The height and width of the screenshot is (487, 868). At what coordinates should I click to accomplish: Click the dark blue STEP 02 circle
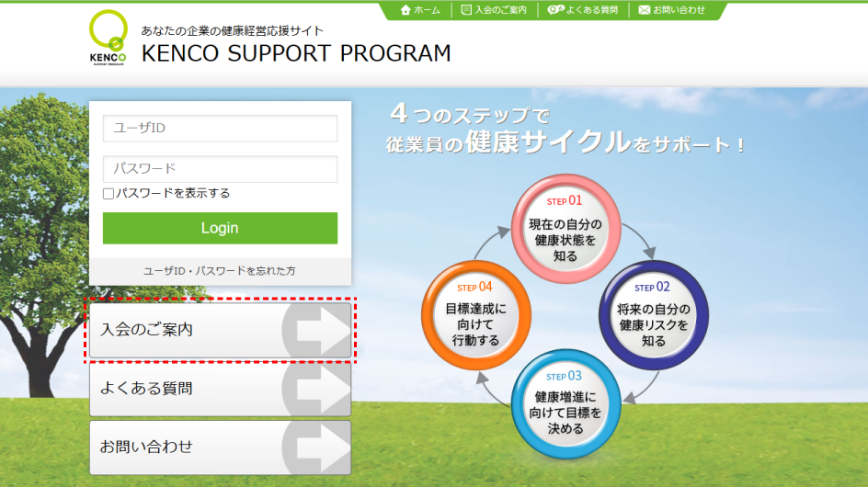click(654, 315)
